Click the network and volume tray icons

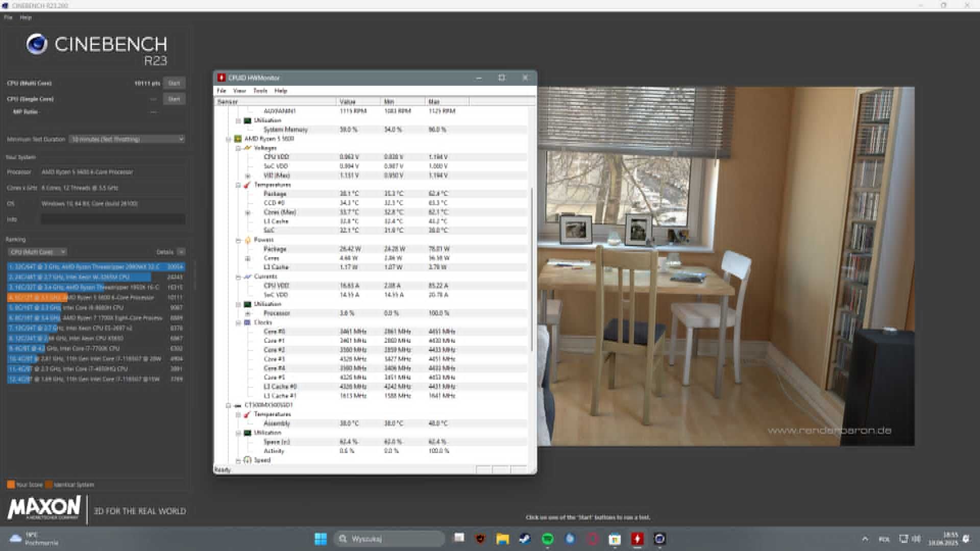coord(910,539)
